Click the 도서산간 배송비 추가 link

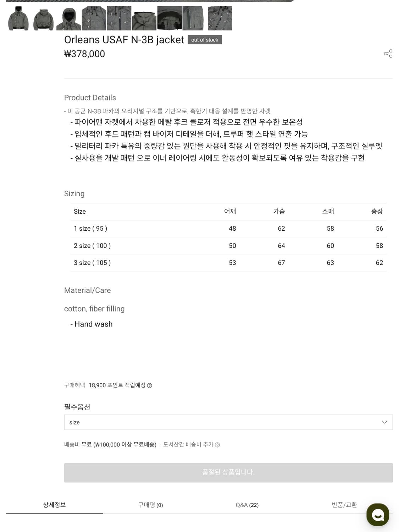(x=188, y=444)
